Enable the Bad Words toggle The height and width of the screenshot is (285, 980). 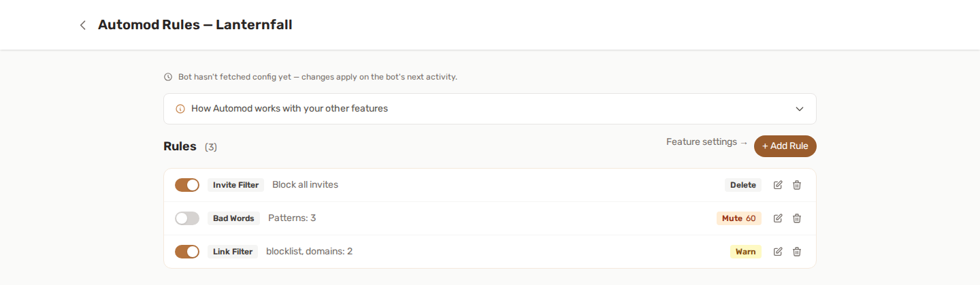tap(187, 218)
